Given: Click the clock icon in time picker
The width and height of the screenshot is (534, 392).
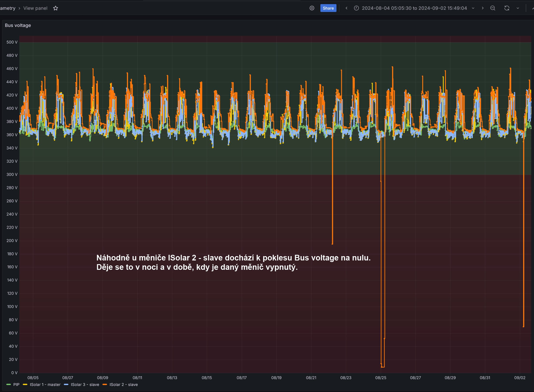Looking at the screenshot, I should click(x=356, y=8).
